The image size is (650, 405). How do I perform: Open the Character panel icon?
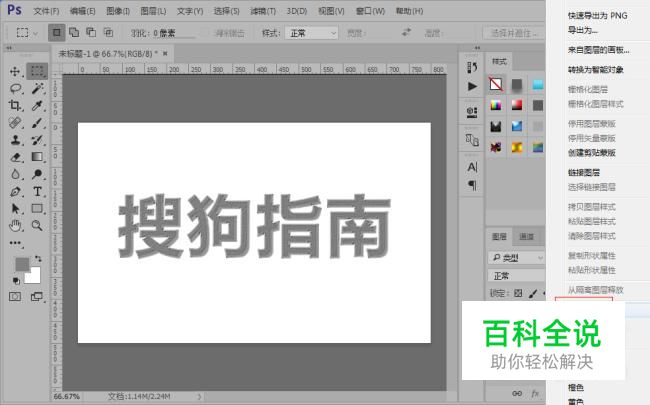[472, 167]
